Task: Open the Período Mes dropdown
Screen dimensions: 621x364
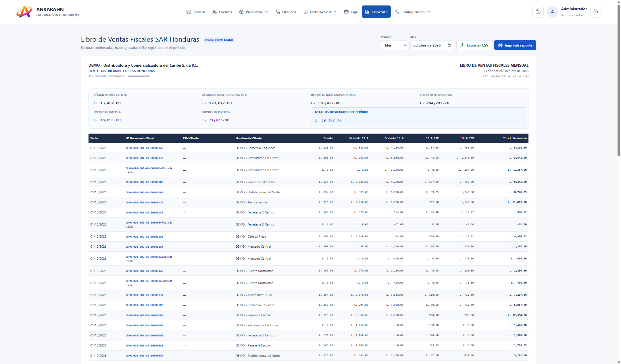Action: [394, 45]
